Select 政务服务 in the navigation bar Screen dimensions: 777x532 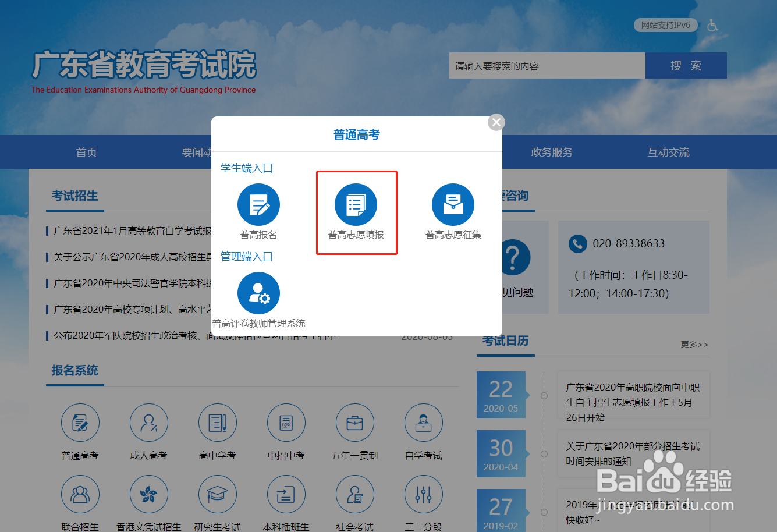click(x=552, y=152)
